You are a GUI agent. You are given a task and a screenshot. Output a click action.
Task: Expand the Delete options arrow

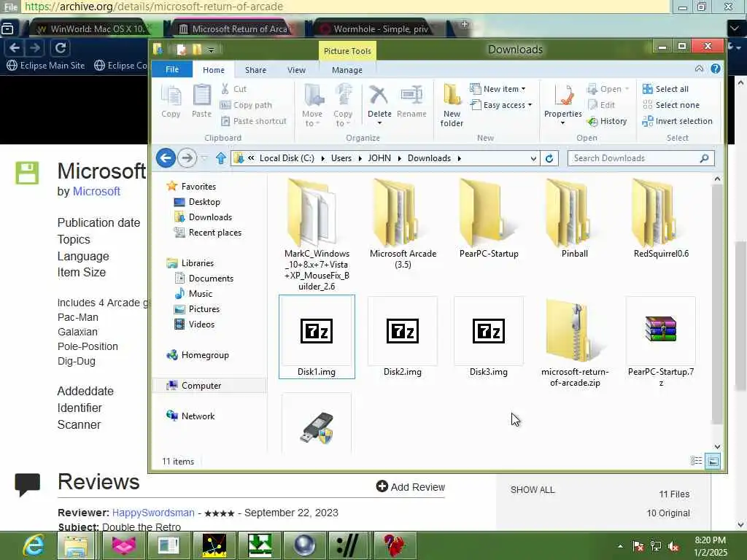(x=379, y=123)
